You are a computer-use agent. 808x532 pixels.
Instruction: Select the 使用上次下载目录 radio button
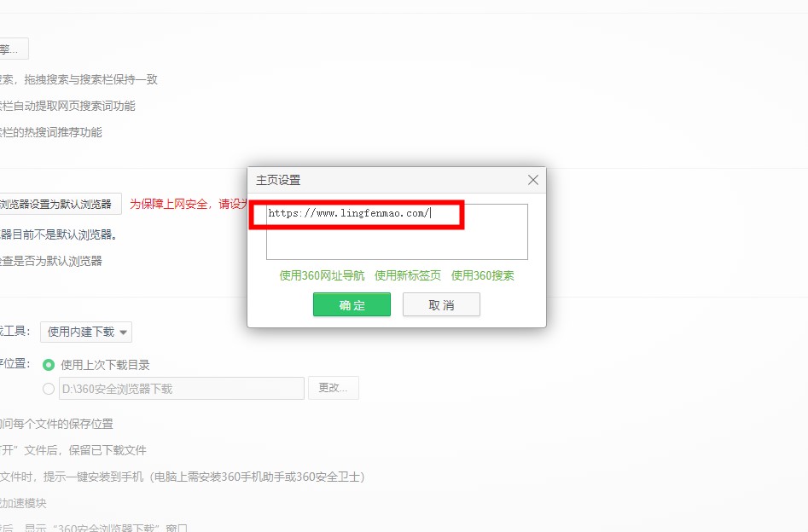point(49,365)
